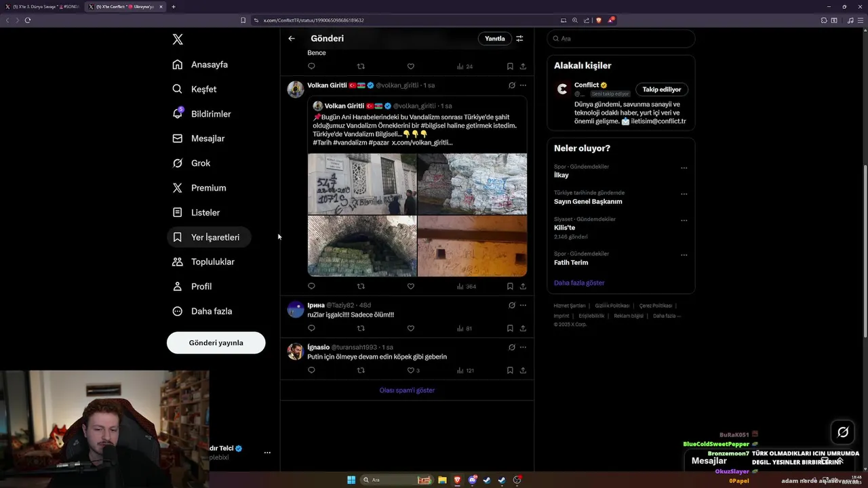Screen dimensions: 868x488
Task: Share Ignasio's reply
Action: point(523,370)
